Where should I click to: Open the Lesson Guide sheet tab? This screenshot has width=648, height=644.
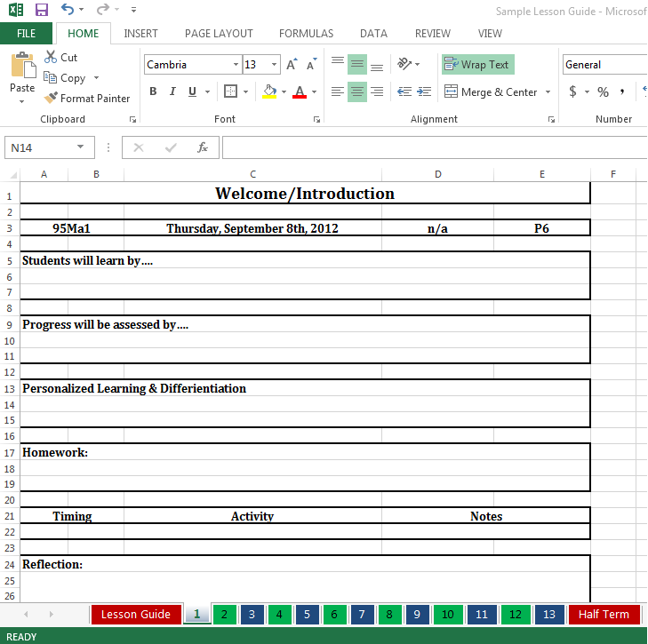(135, 615)
